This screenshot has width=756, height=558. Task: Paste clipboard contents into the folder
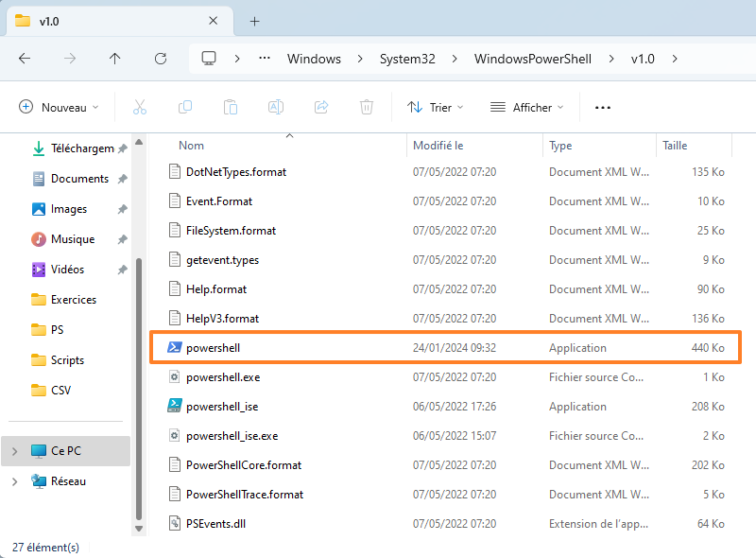point(231,107)
